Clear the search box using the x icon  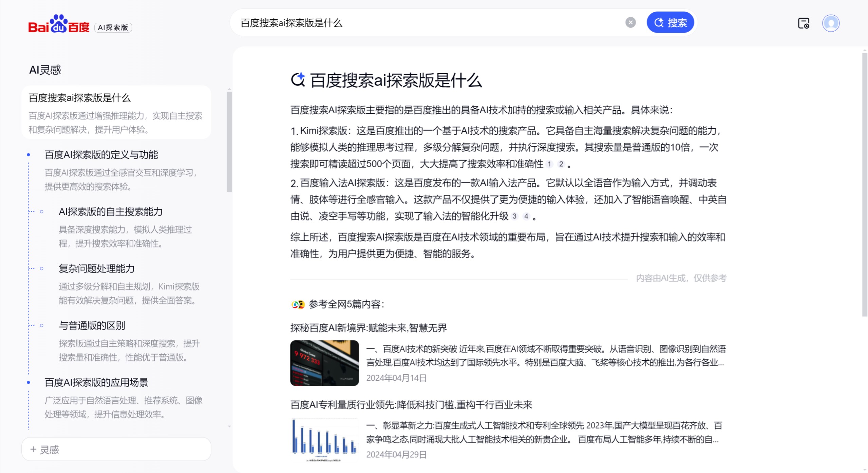pyautogui.click(x=630, y=22)
